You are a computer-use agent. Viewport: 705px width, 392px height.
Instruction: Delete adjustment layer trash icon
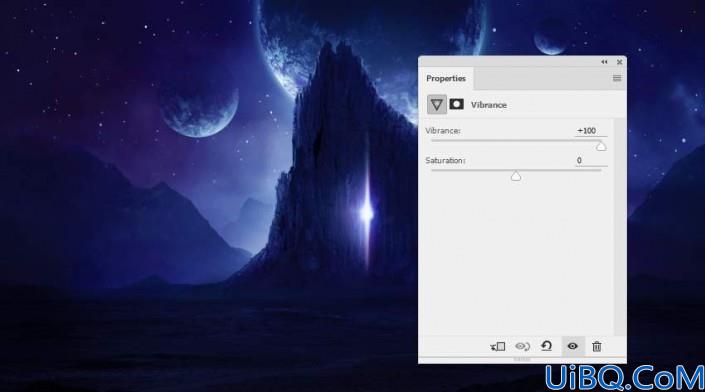tap(597, 346)
